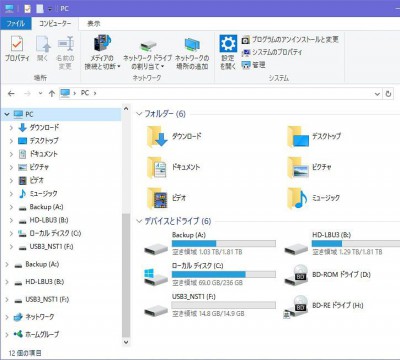Select the ビデオ folder icon
400x360 pixels.
click(157, 198)
